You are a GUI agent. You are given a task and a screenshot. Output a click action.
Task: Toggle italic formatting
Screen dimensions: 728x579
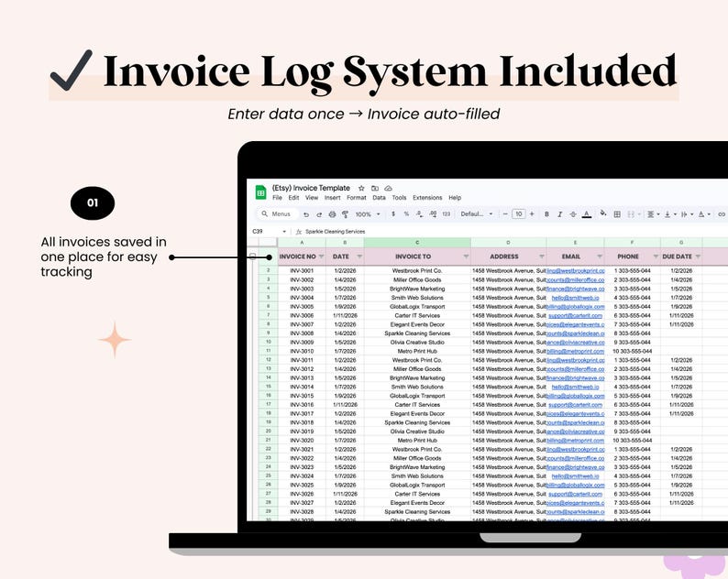tap(559, 213)
